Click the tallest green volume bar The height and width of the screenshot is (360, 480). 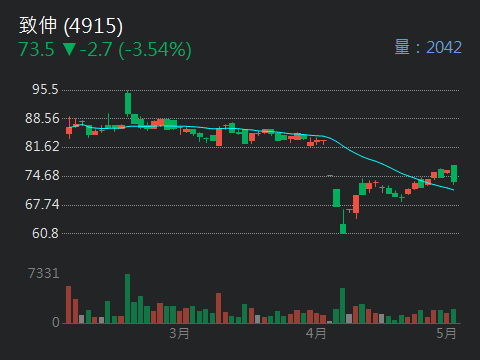128,299
